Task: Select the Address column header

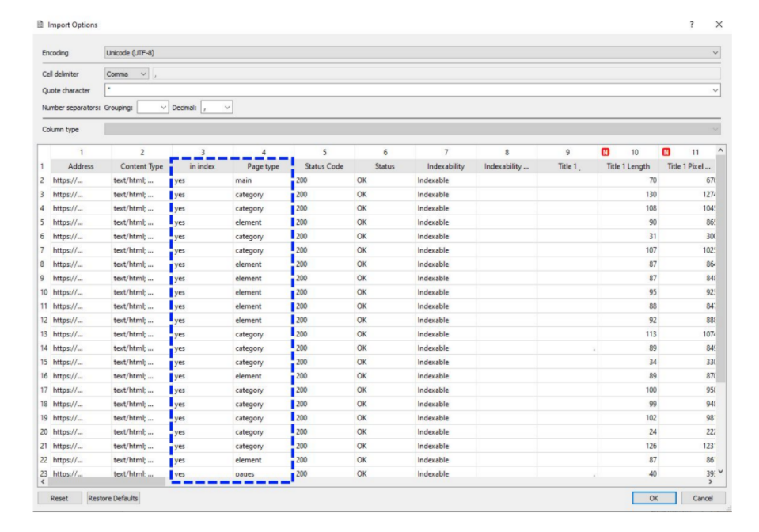Action: pos(81,166)
